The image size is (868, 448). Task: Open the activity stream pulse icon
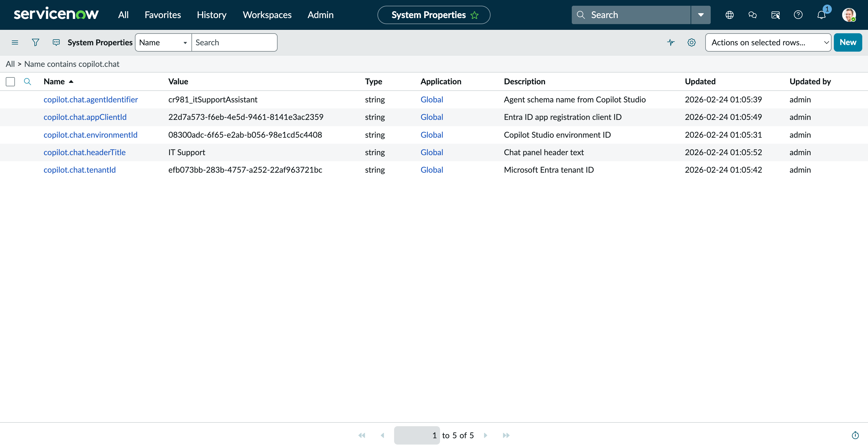pos(671,42)
